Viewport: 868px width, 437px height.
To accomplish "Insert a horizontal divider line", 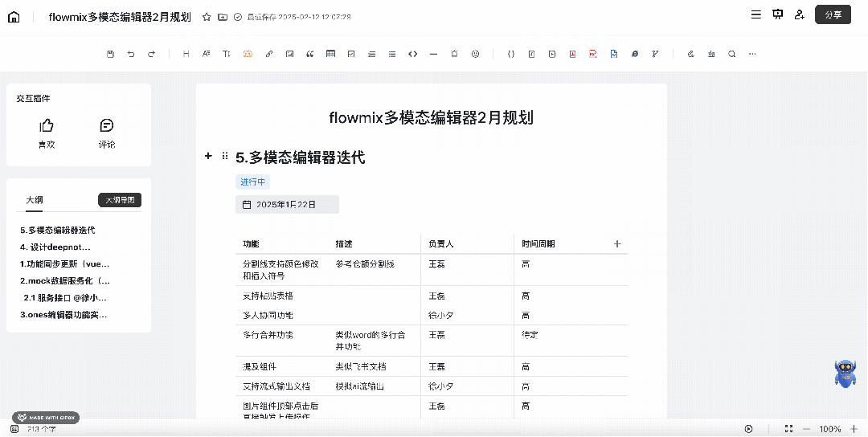I will click(x=433, y=54).
